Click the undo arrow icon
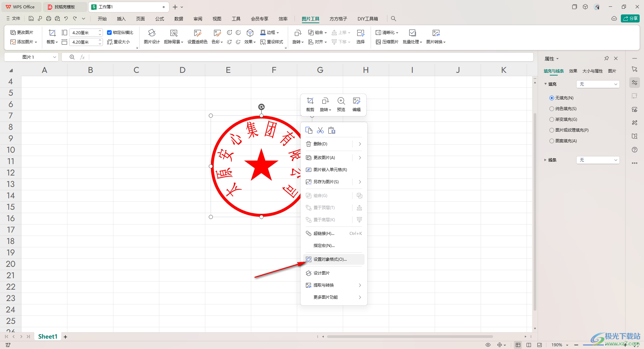 [x=66, y=19]
